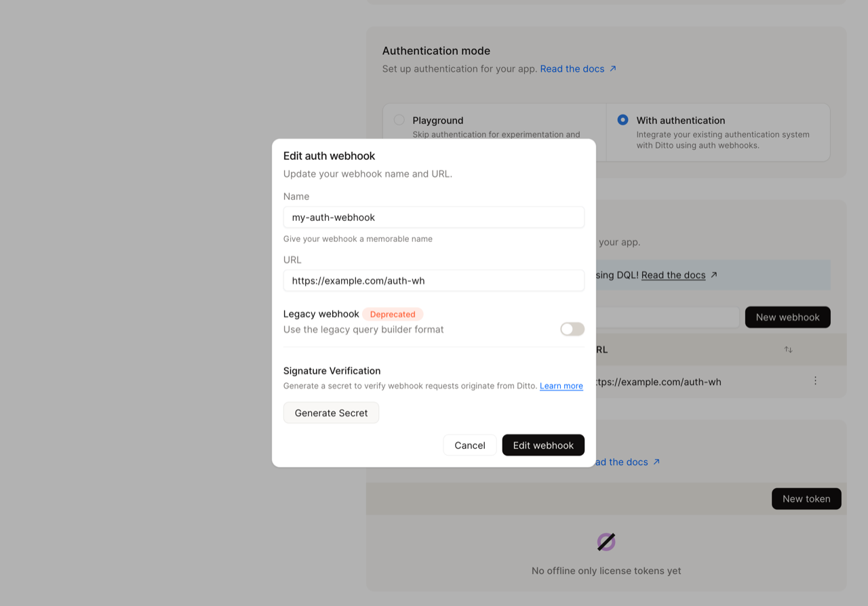Open the three-dot menu on the webhook row

coord(815,380)
